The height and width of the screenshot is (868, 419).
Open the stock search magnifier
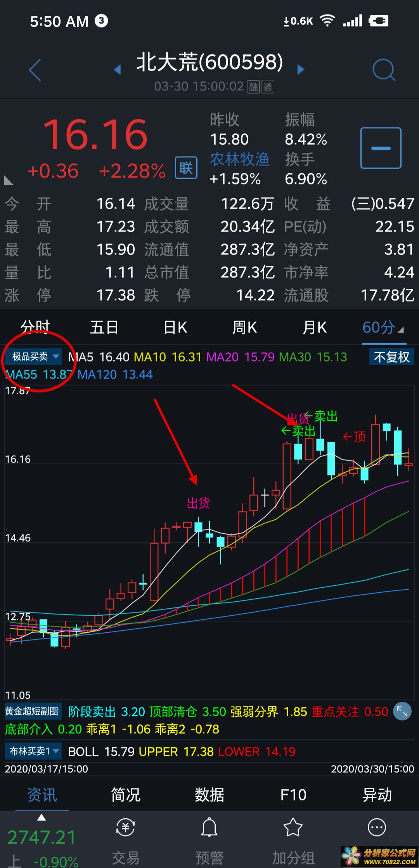[383, 70]
